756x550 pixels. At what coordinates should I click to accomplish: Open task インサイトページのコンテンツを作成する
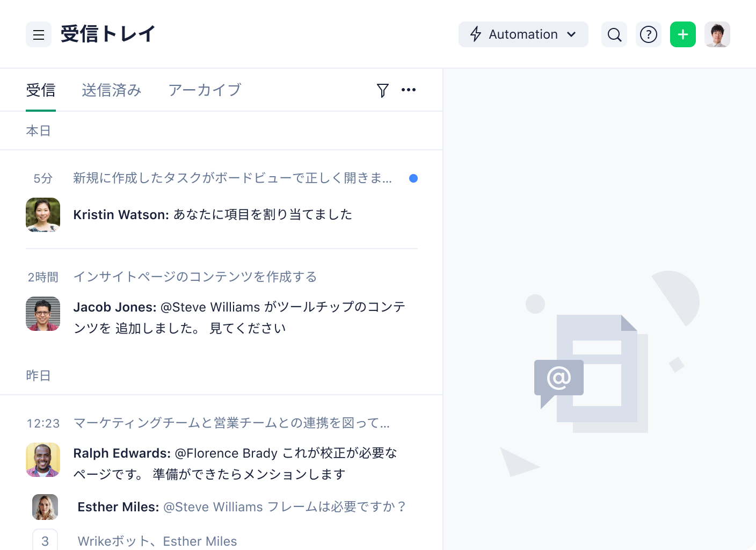click(x=195, y=277)
